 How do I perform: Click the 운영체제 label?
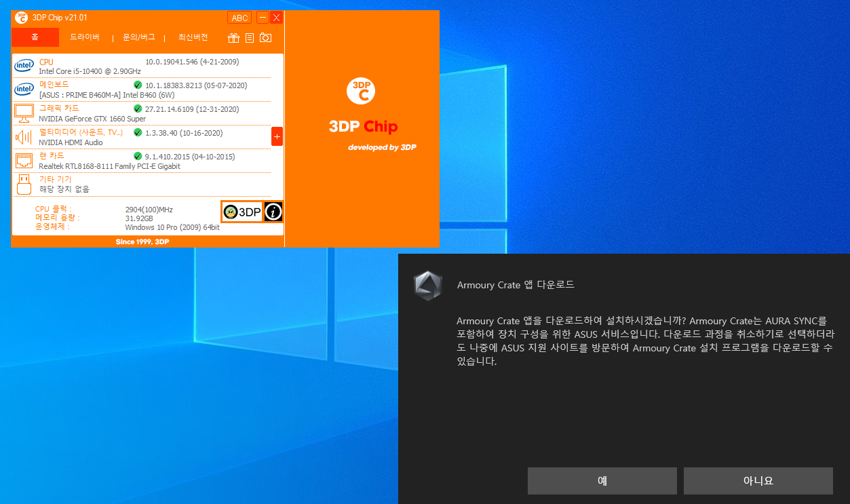(x=52, y=227)
